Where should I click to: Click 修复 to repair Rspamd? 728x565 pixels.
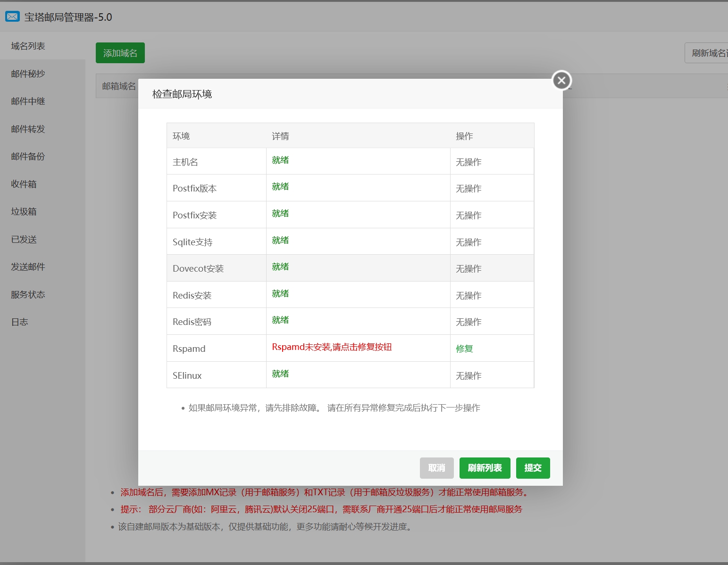[464, 349]
